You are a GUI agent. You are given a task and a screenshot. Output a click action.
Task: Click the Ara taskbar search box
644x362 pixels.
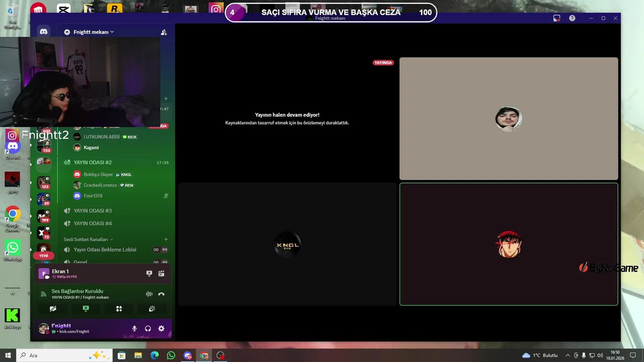pyautogui.click(x=64, y=355)
